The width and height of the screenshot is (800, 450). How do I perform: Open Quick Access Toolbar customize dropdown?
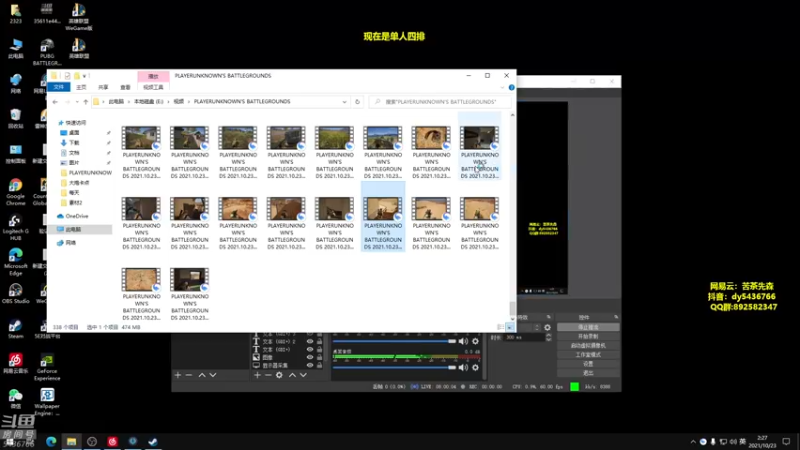pyautogui.click(x=84, y=76)
